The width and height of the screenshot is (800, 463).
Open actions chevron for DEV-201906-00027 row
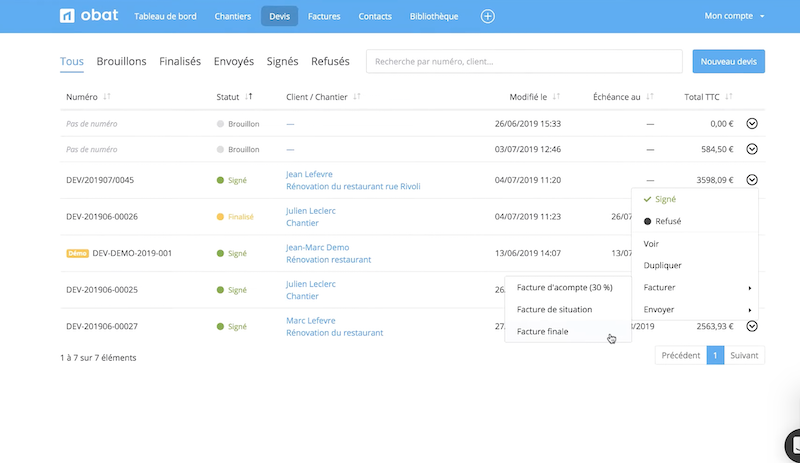(x=752, y=326)
